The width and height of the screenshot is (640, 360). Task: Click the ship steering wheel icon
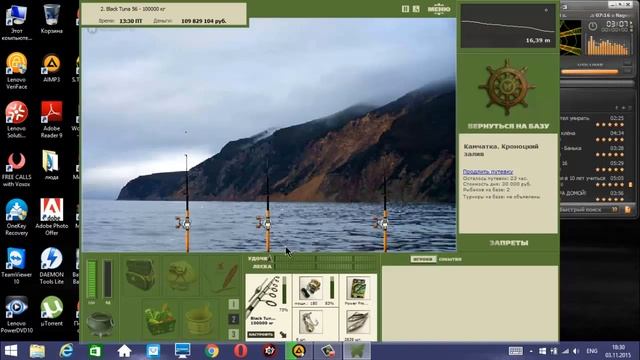click(507, 87)
